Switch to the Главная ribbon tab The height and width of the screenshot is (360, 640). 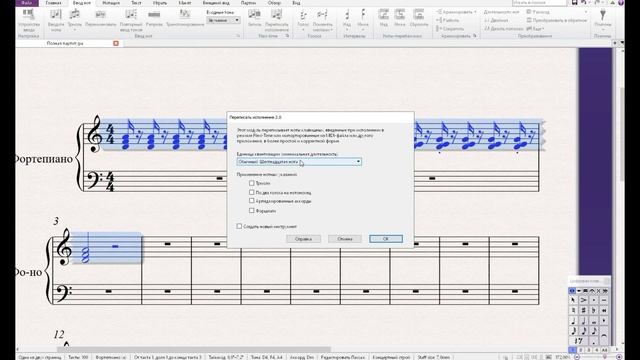pyautogui.click(x=53, y=3)
